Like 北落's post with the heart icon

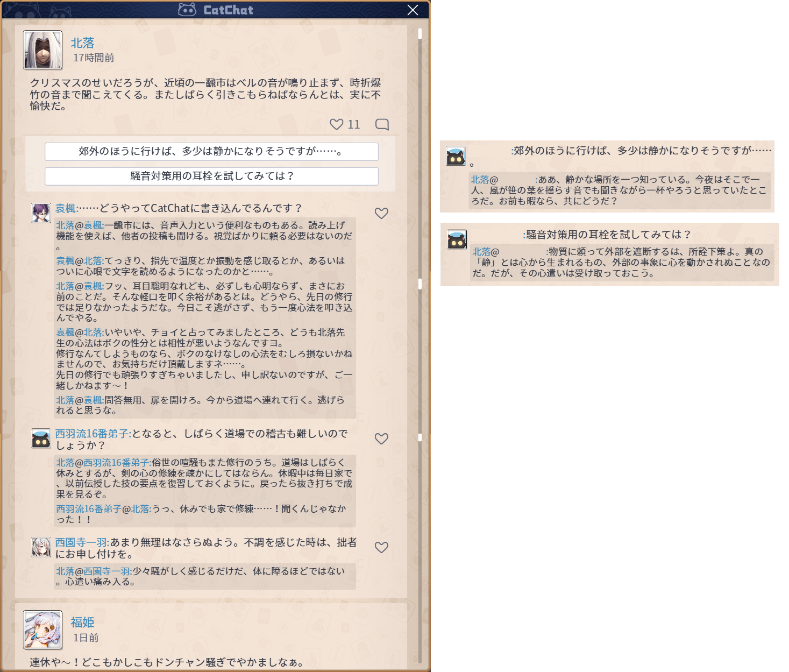[x=336, y=124]
